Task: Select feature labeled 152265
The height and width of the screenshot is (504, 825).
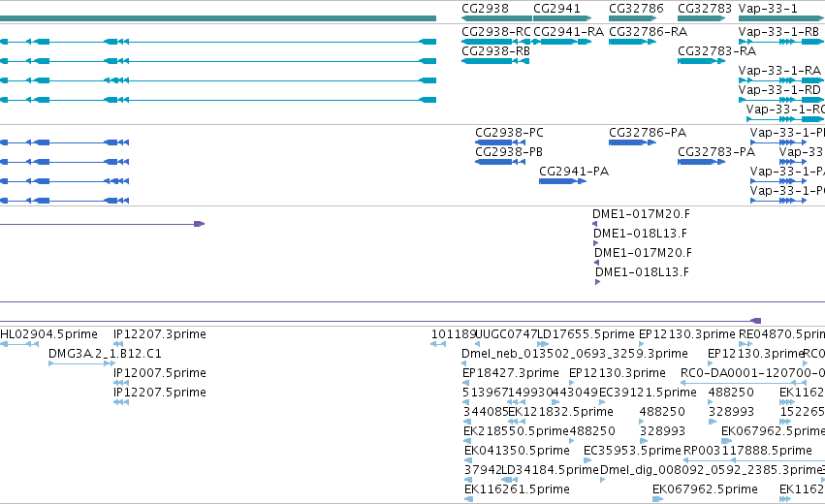Action: 802,412
